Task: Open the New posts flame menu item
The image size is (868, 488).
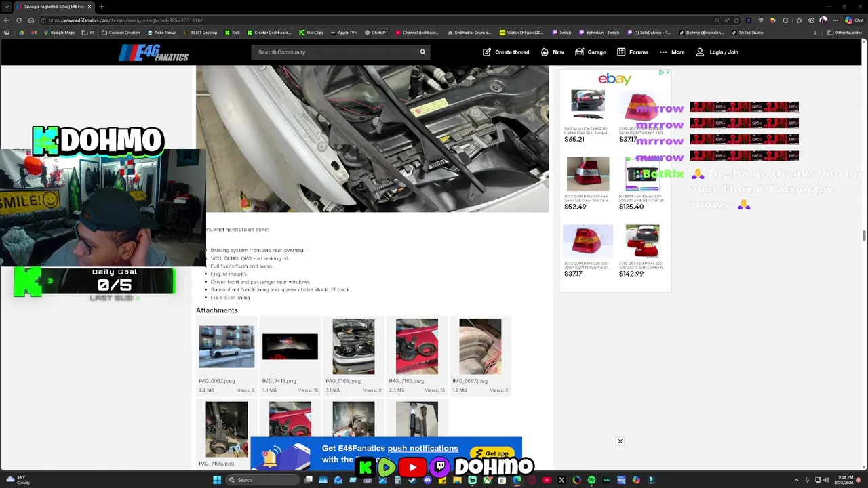Action: [x=552, y=52]
